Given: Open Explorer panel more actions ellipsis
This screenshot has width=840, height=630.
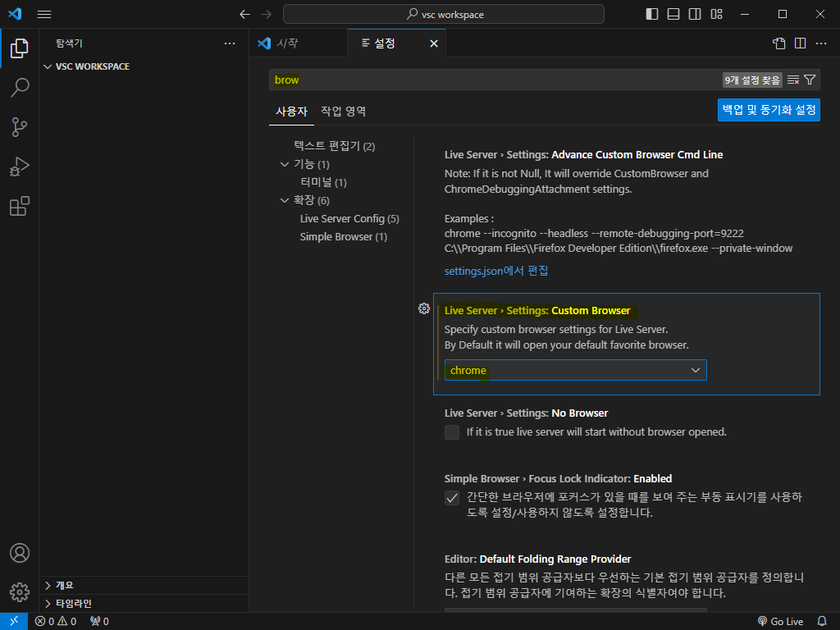Looking at the screenshot, I should (x=230, y=43).
